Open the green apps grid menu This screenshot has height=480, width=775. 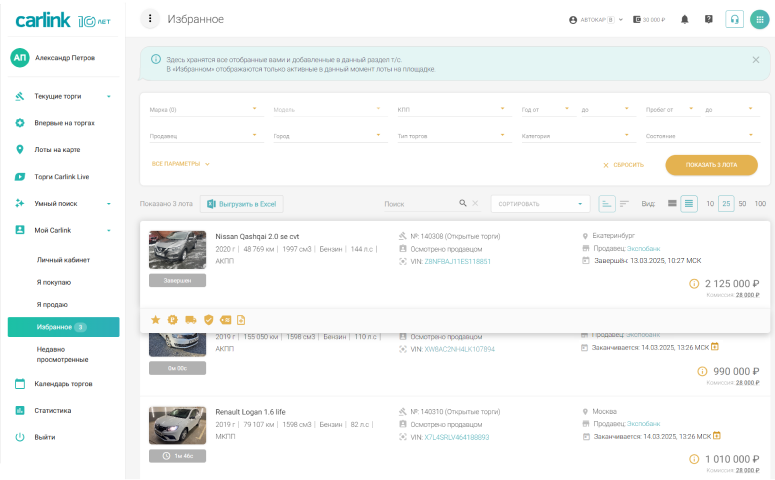pos(759,19)
